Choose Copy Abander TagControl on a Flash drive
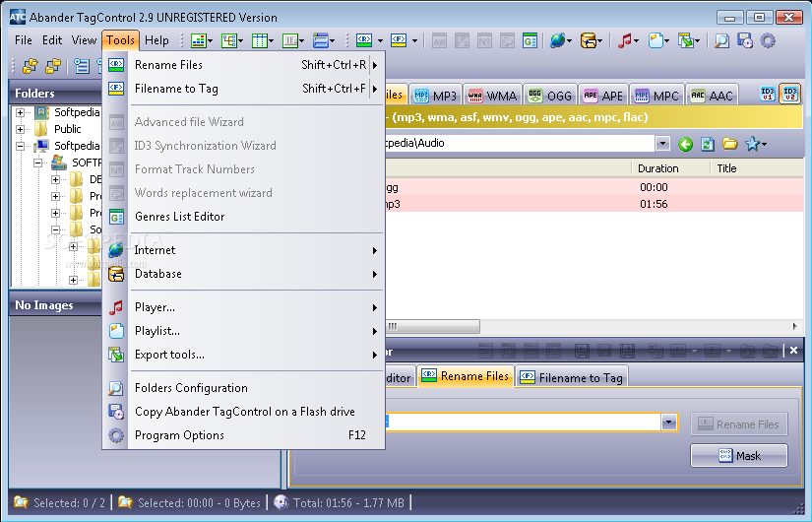The image size is (812, 522). pos(244,412)
